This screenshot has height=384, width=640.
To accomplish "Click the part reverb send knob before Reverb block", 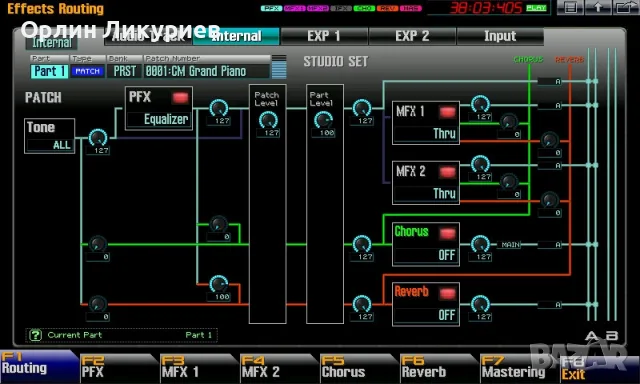I will [x=362, y=304].
